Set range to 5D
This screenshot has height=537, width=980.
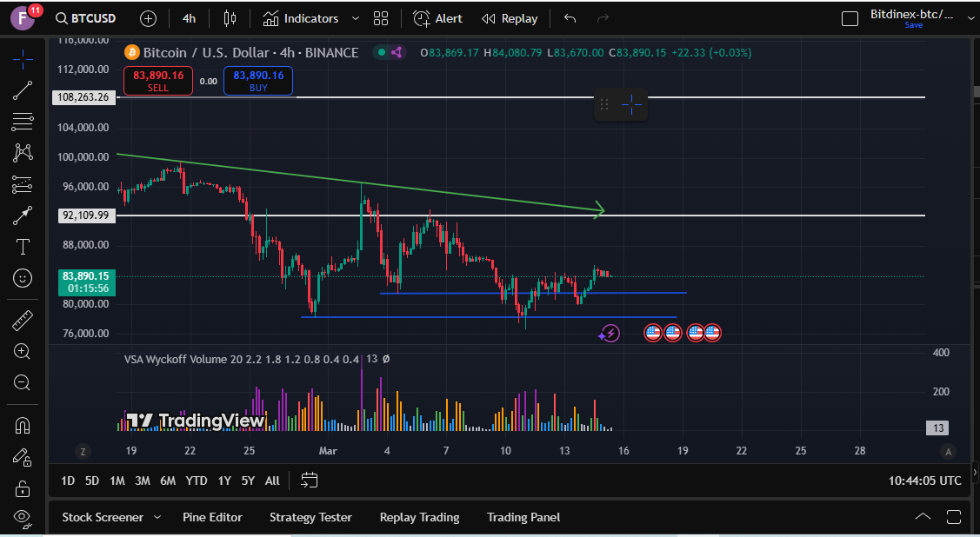[x=92, y=481]
